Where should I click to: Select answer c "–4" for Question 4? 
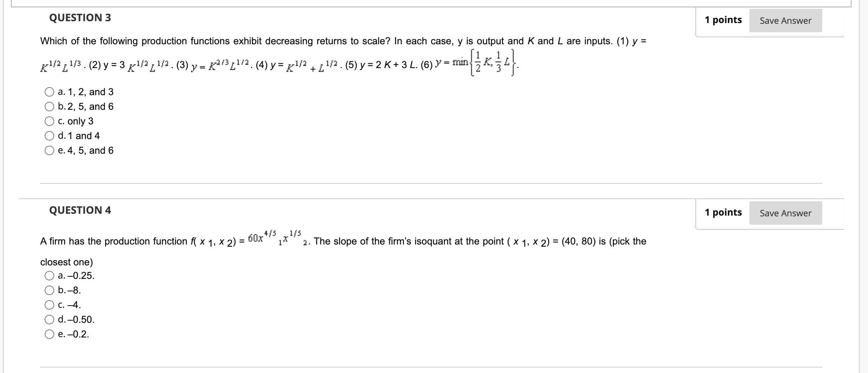49,305
